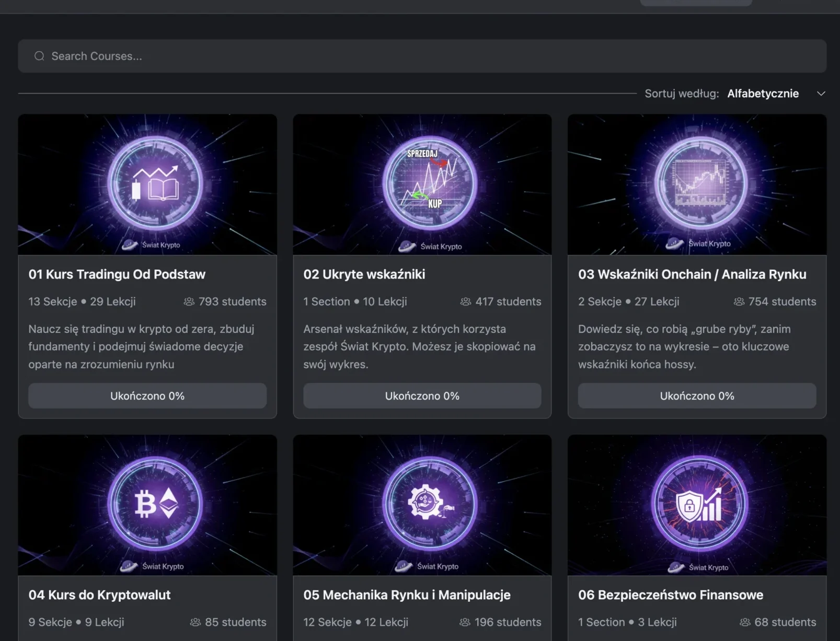
Task: Click the Sortuj według label
Action: (x=682, y=94)
